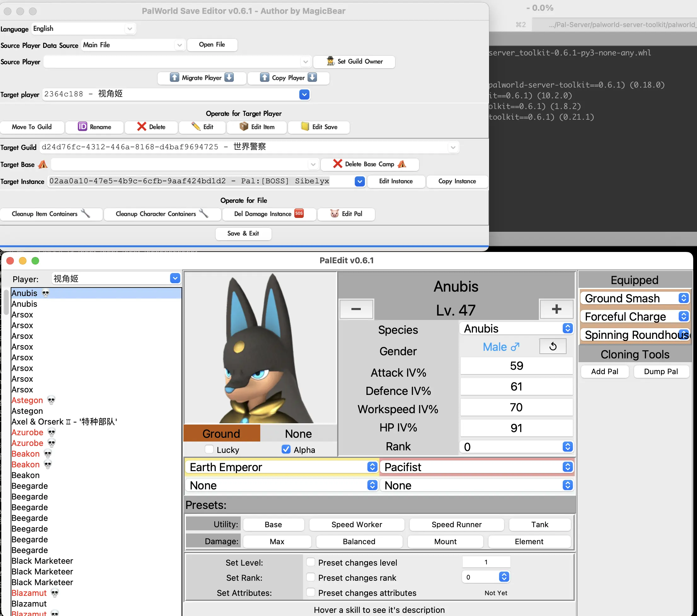Click skull icon next to first Anubis
The width and height of the screenshot is (697, 616).
pos(45,293)
